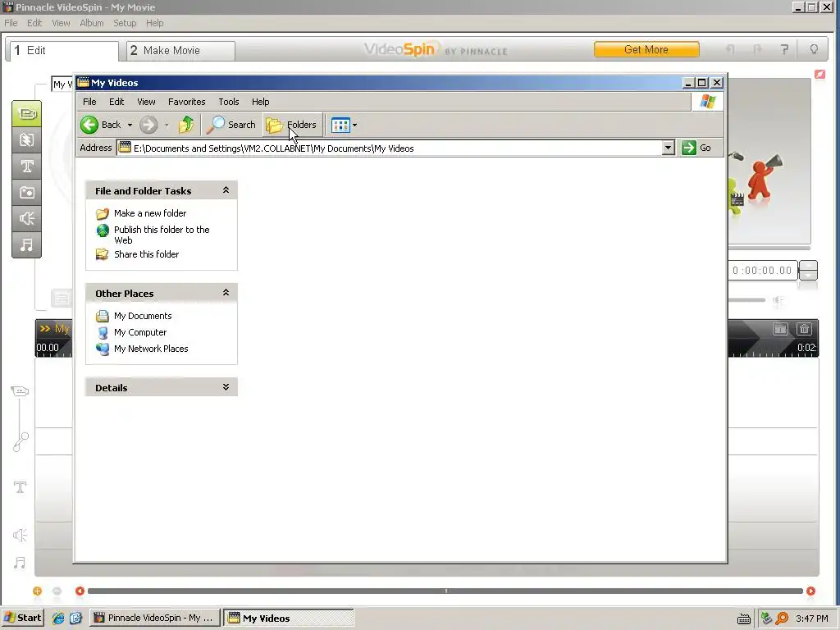Switch to 2 Make Movie tab
Viewport: 840px width, 630px height.
point(180,51)
